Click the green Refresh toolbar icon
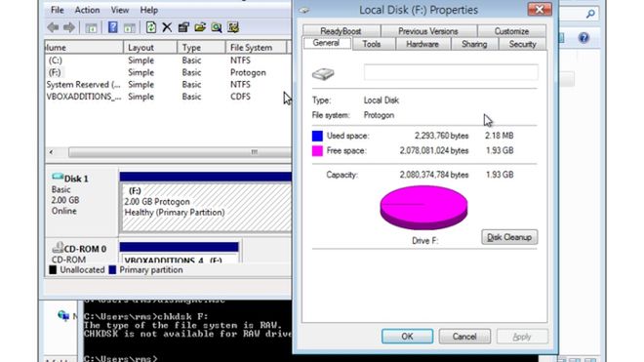644x362 pixels. click(x=150, y=27)
